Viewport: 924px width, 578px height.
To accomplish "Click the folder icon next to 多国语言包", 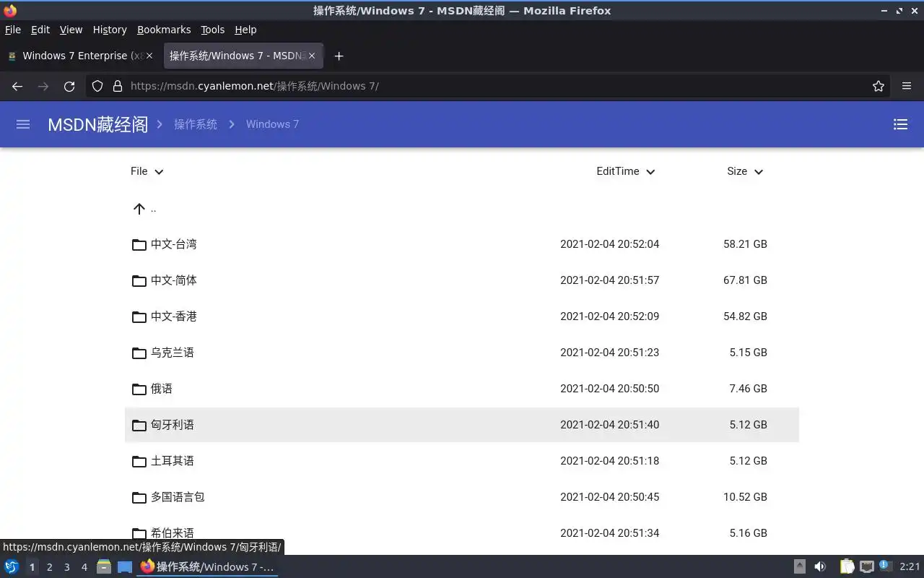I will coord(139,497).
